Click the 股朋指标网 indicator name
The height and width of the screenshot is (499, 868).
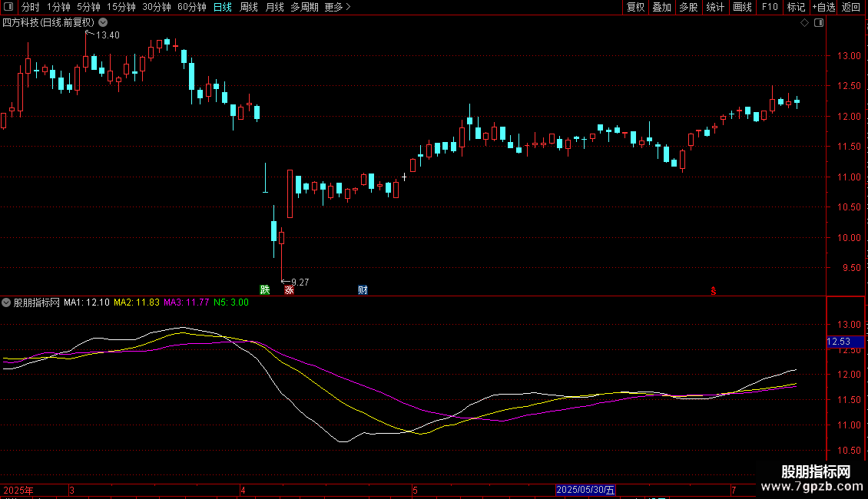(x=37, y=302)
